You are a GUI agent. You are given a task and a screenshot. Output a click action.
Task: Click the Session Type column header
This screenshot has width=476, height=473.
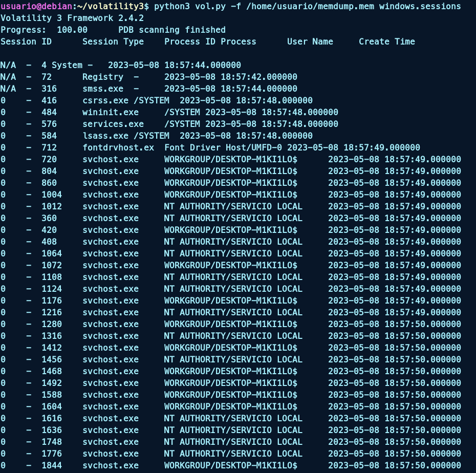point(113,41)
